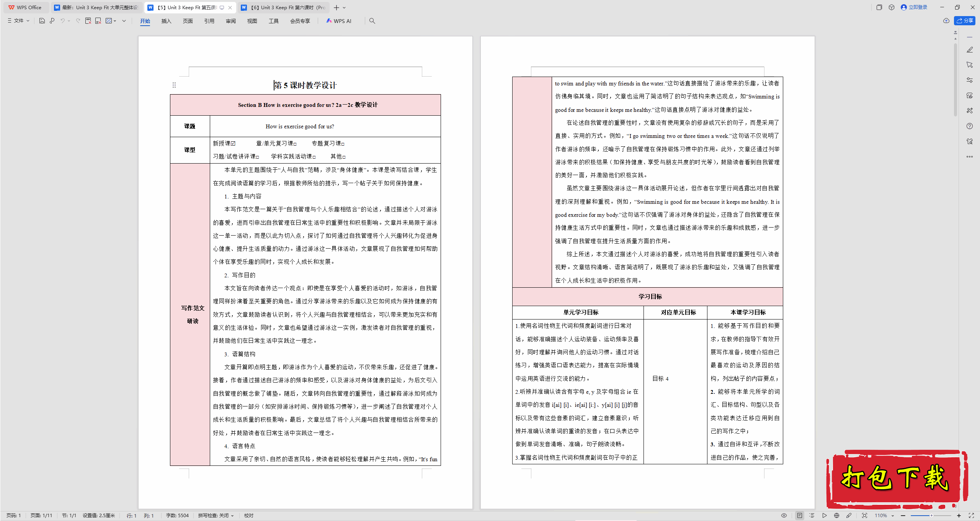The image size is (980, 521).
Task: Click the cloud upload icon
Action: click(946, 21)
